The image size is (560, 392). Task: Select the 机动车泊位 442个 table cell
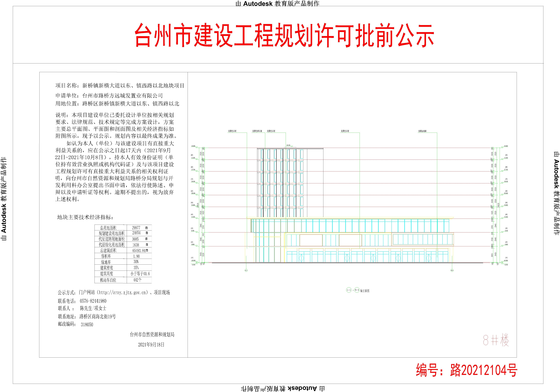[139, 280]
